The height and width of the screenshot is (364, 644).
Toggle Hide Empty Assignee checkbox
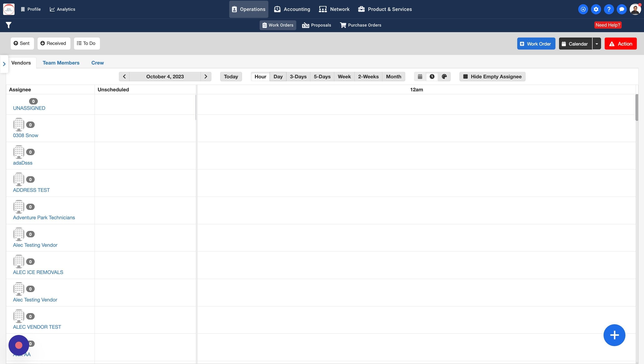465,77
